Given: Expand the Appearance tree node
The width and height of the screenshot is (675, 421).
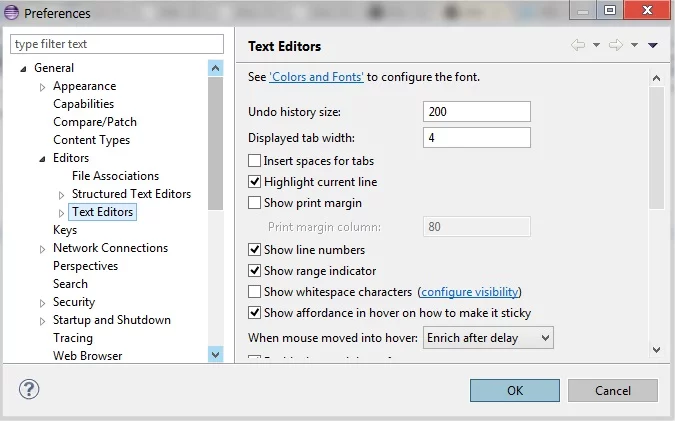Looking at the screenshot, I should 43,87.
